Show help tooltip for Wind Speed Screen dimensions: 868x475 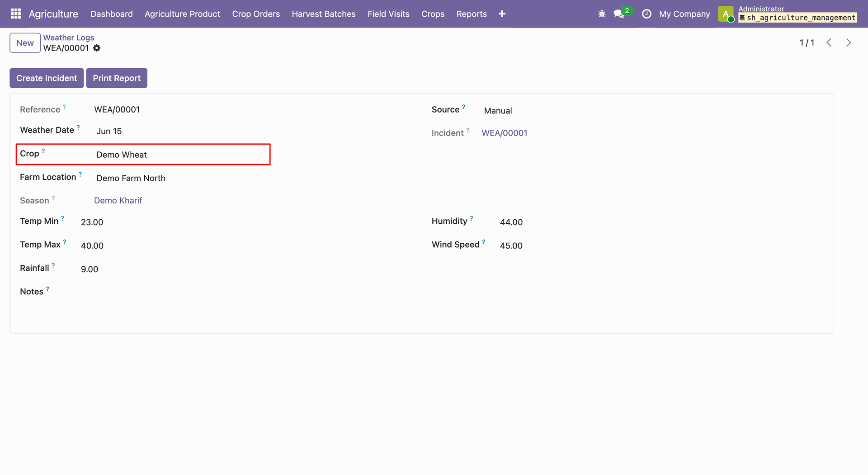pos(484,242)
